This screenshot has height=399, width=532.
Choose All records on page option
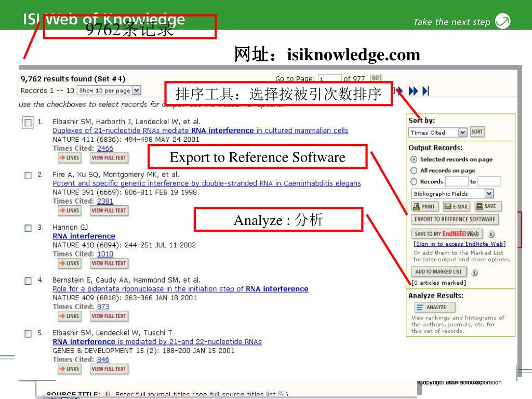coord(414,170)
